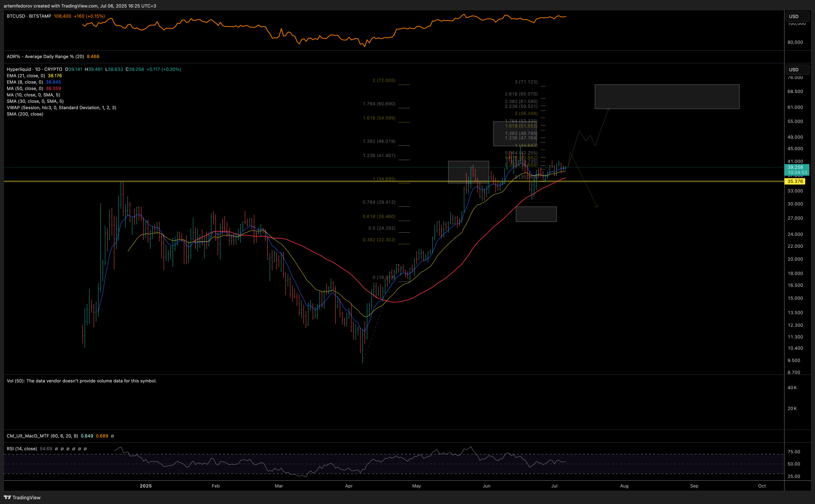Click the Fibonacci label 1.382 (46.019)
Viewport: 815px width, 504px height.
pos(379,141)
